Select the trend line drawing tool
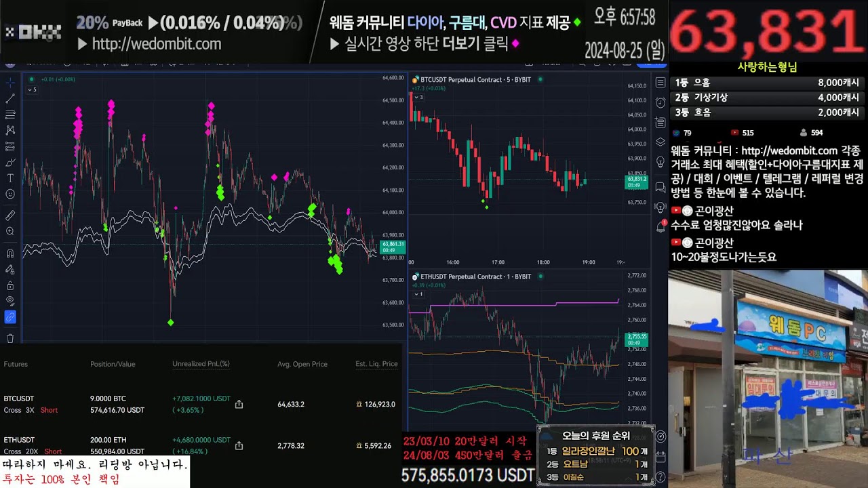Image resolution: width=868 pixels, height=488 pixels. point(10,99)
